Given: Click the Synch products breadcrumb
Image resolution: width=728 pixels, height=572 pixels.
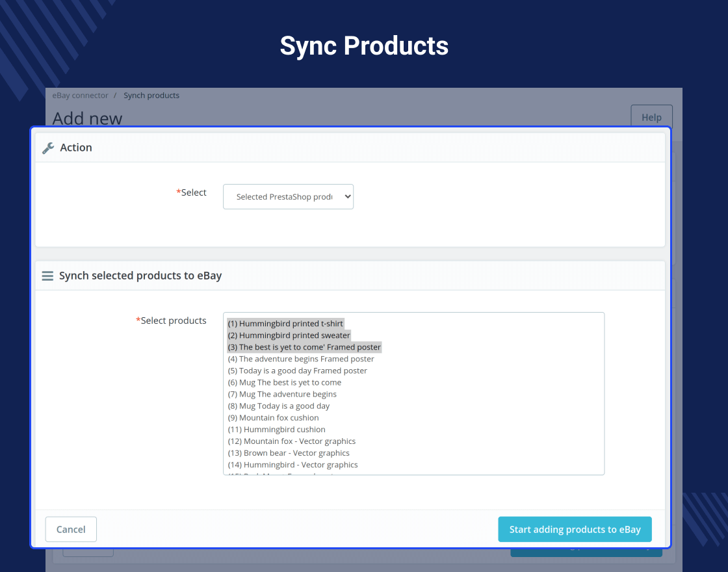Looking at the screenshot, I should point(151,95).
